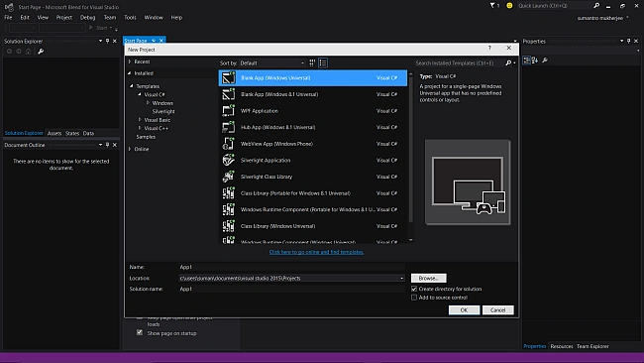Open the Sort by Default dropdown

pyautogui.click(x=272, y=62)
